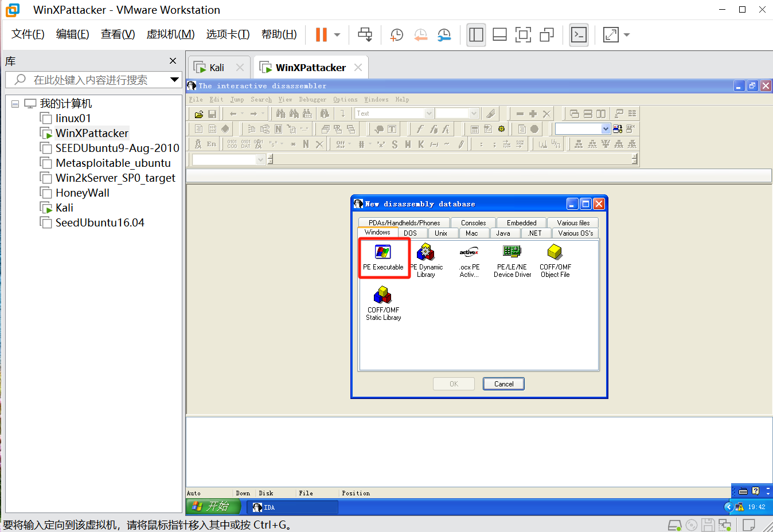773x532 pixels.
Task: Open the 选项卡(T) menu
Action: tap(228, 34)
